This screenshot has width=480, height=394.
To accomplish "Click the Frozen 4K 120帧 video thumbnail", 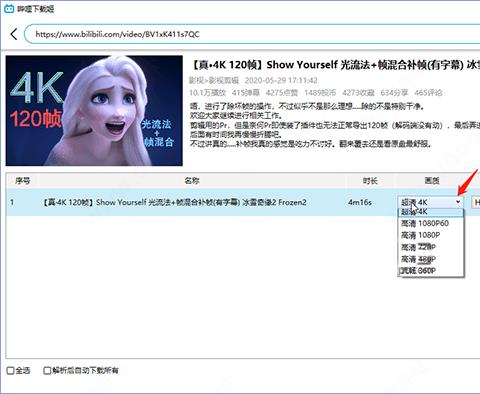I will pyautogui.click(x=94, y=111).
